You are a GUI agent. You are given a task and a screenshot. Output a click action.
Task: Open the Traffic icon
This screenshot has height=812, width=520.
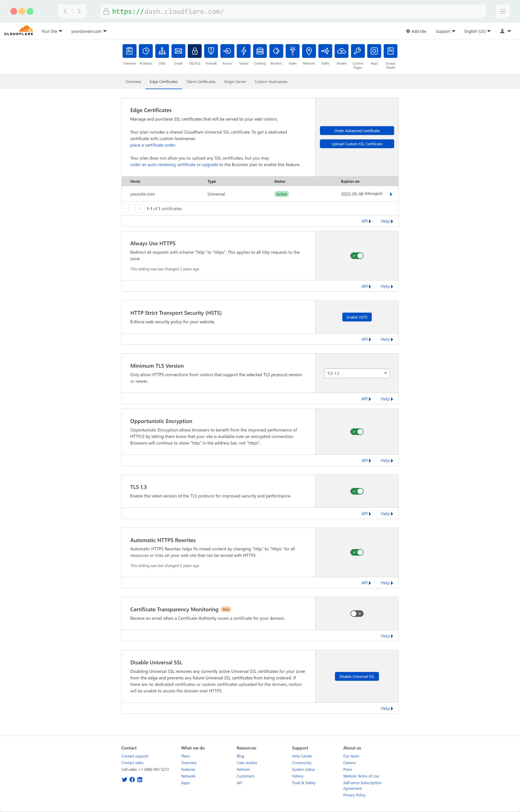pyautogui.click(x=325, y=51)
